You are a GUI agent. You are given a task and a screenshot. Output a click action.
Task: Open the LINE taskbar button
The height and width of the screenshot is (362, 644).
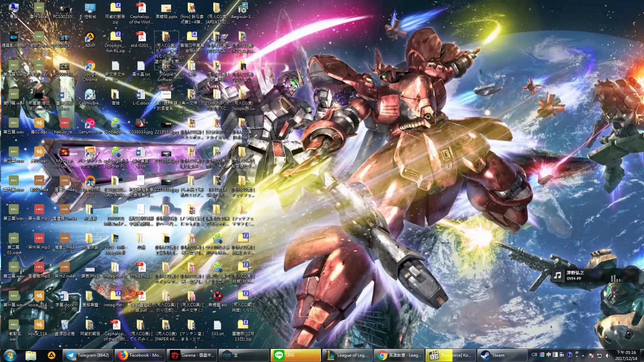click(x=295, y=355)
